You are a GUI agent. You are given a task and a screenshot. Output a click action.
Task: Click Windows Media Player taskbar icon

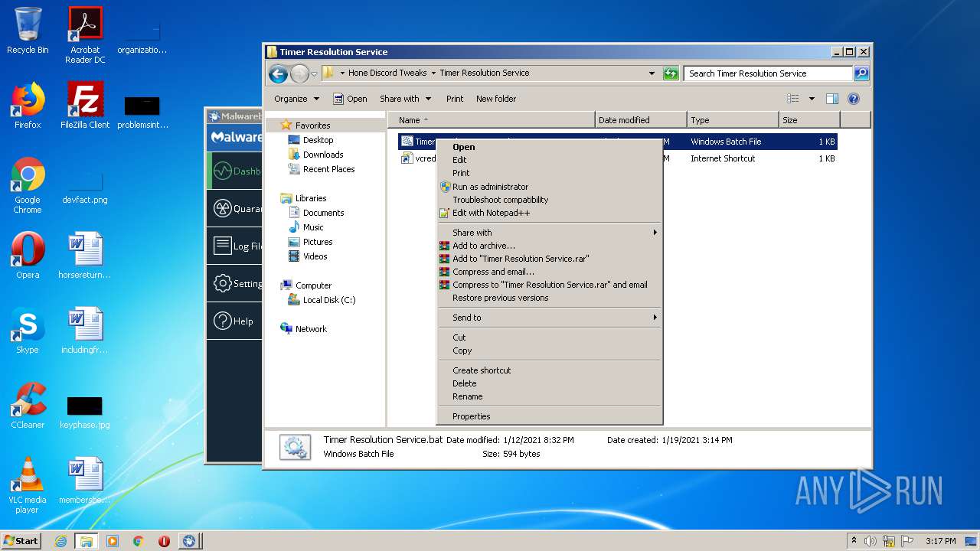click(x=113, y=541)
